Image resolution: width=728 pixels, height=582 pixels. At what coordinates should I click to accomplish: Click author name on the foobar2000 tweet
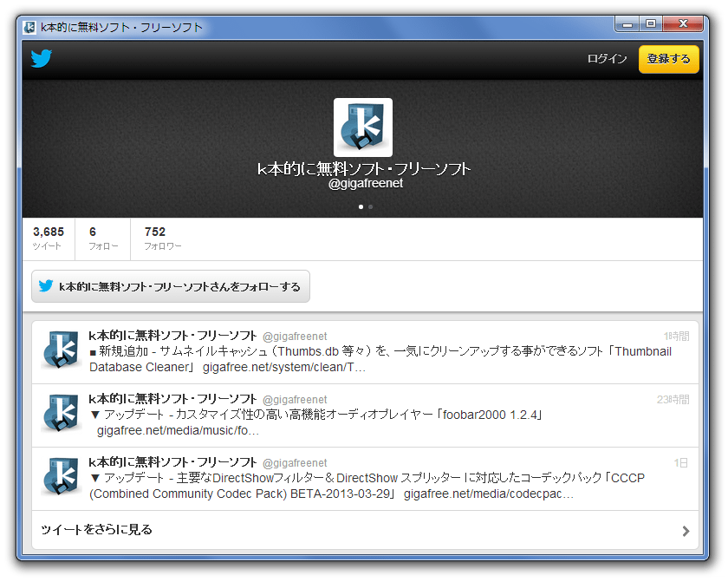[x=172, y=398]
